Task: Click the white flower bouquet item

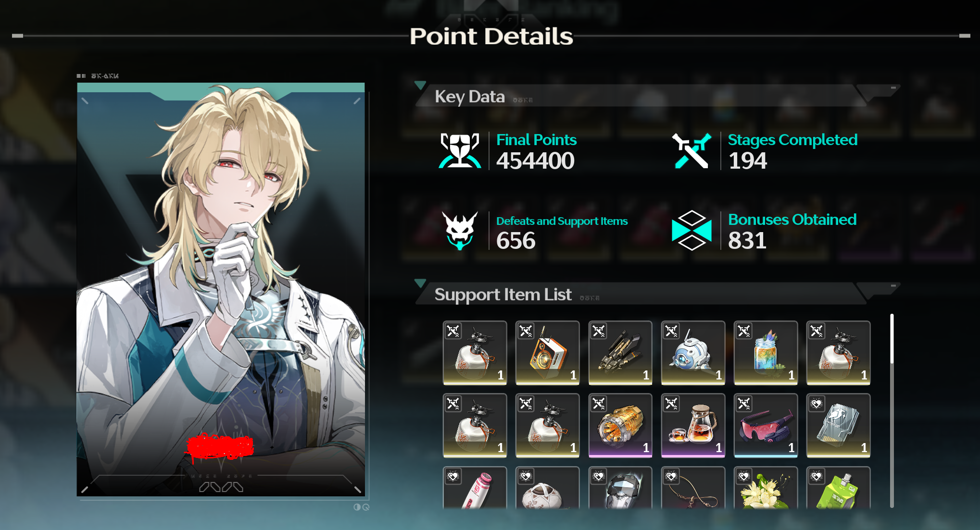Action: click(766, 487)
